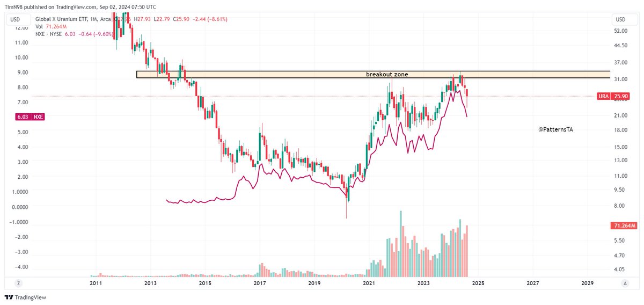Click the 18.00 price scale value

pos(621,130)
